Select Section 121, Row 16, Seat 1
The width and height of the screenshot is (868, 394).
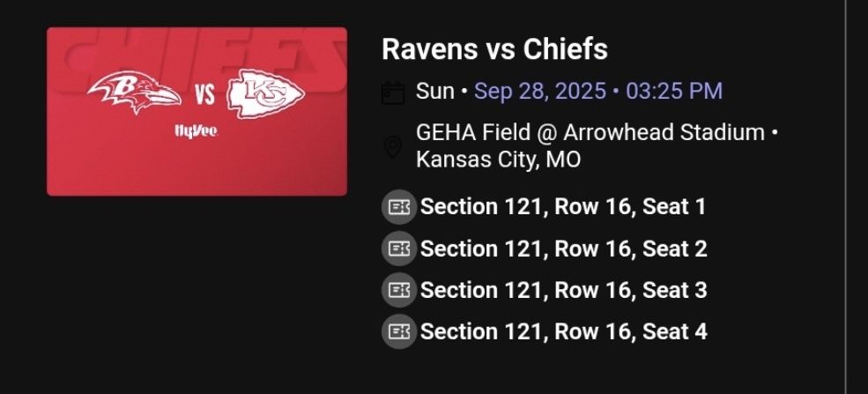[562, 207]
